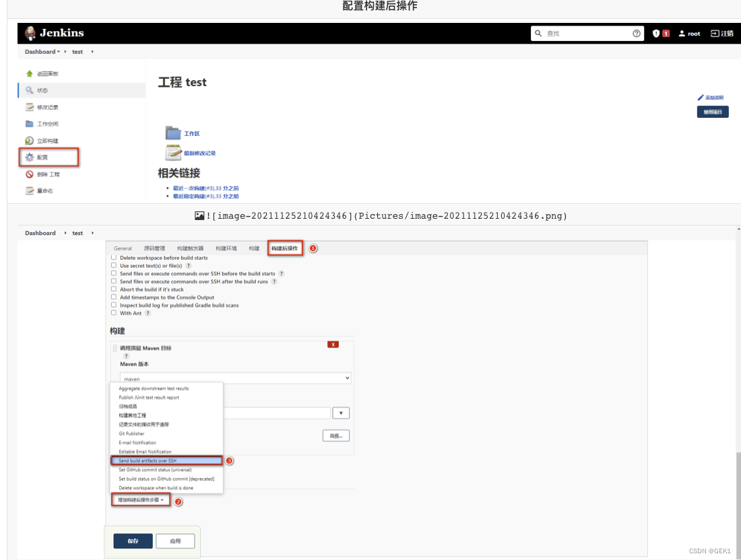Check Abort the build if it's stuck
The image size is (741, 560).
coord(113,289)
